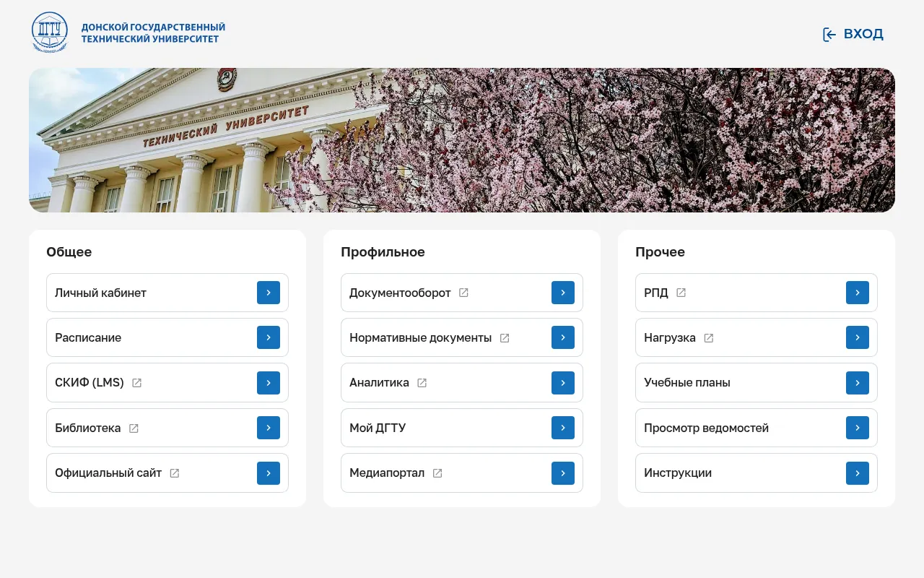Click the Учебные планы label text
The width and height of the screenshot is (924, 578).
pyautogui.click(x=687, y=383)
